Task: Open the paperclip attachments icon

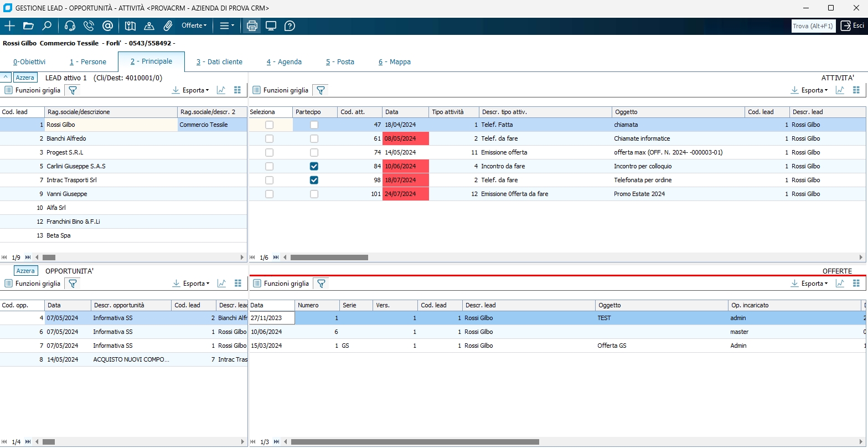Action: 168,25
